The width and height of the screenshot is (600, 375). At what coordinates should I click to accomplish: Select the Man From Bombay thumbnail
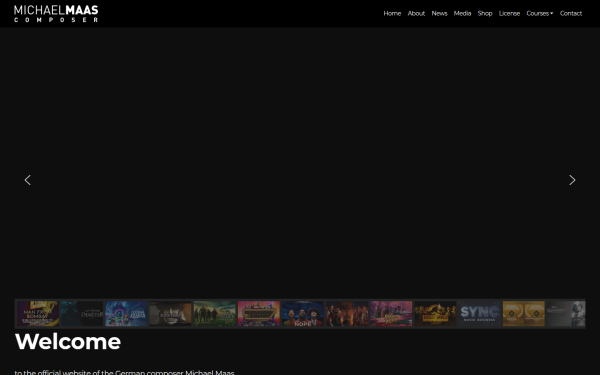[38, 314]
